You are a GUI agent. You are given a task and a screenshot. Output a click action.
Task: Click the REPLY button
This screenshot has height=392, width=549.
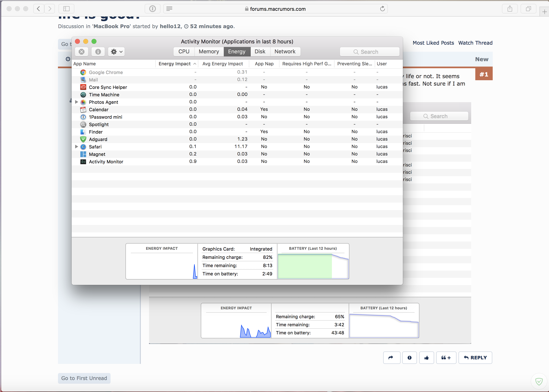(475, 357)
